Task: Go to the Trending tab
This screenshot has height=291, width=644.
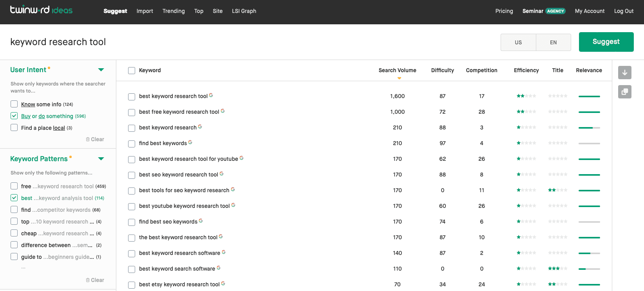Action: point(174,11)
